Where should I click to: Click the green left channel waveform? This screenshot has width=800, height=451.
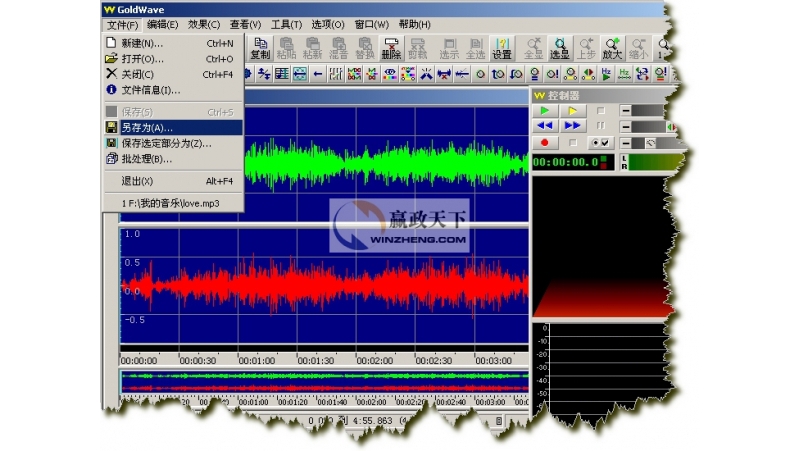pos(386,164)
